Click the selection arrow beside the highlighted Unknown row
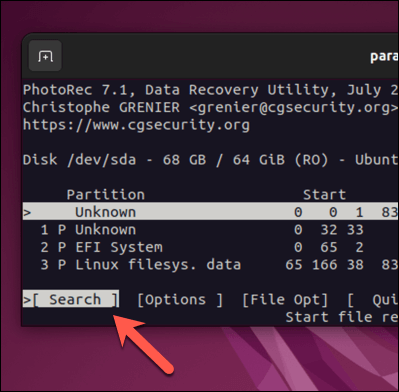The image size is (399, 392). (27, 212)
